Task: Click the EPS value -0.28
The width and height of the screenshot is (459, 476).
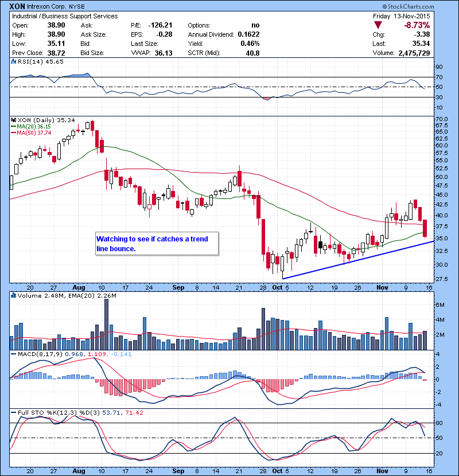Action: pyautogui.click(x=164, y=34)
